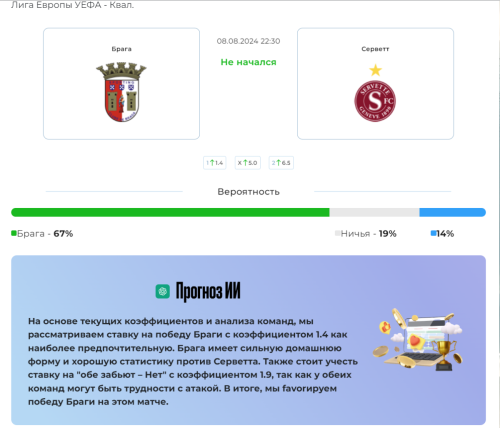Open the Лига Европы УЕФА - Квал. link

click(x=72, y=5)
